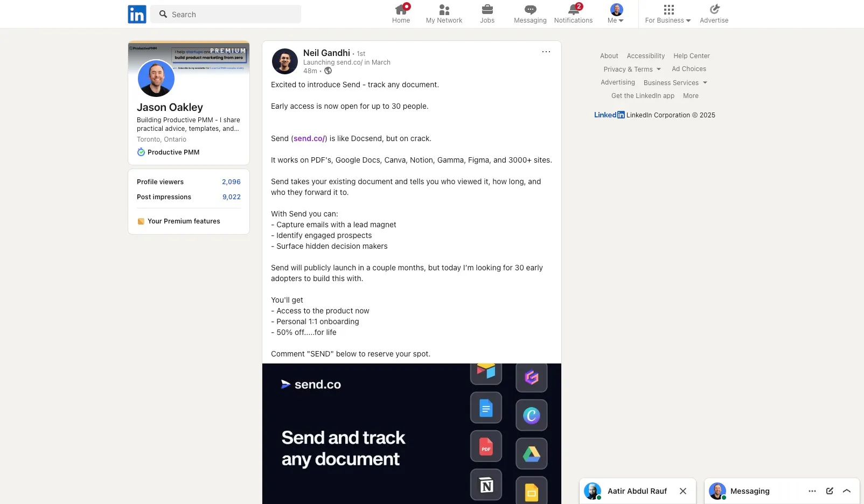
Task: Expand the Me profile menu
Action: coord(615,13)
